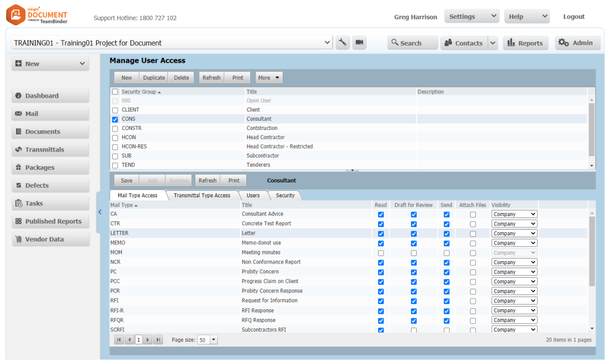Collapse the left sidebar with chevron
Image resolution: width=609 pixels, height=364 pixels.
click(x=100, y=212)
